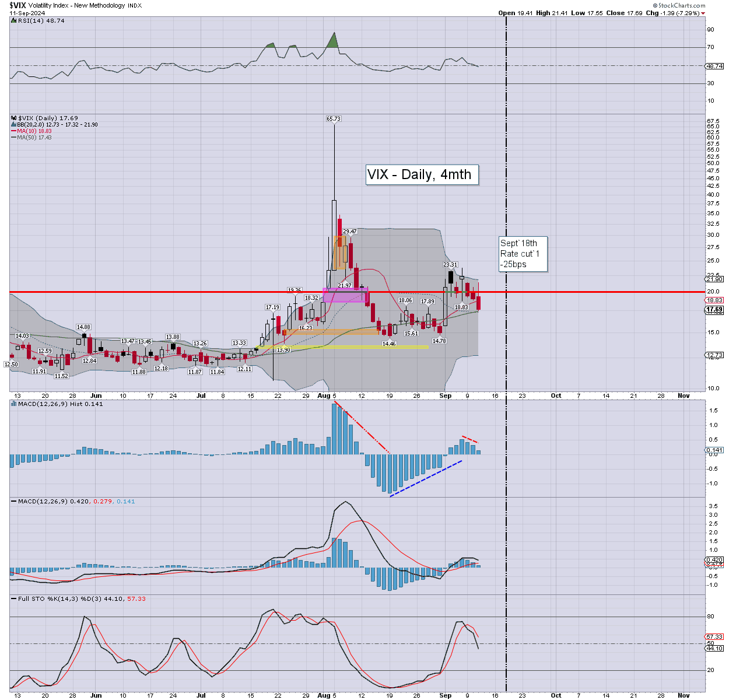Click the $VIX candlestick legend icon

[13, 118]
